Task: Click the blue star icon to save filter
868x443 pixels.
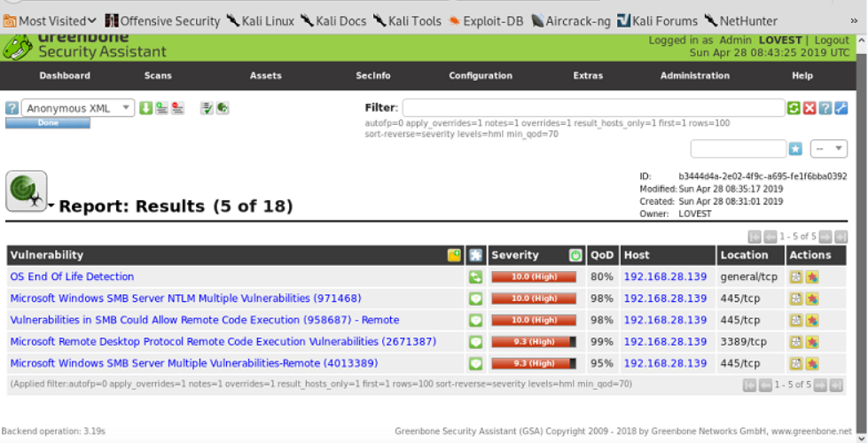Action: (795, 149)
